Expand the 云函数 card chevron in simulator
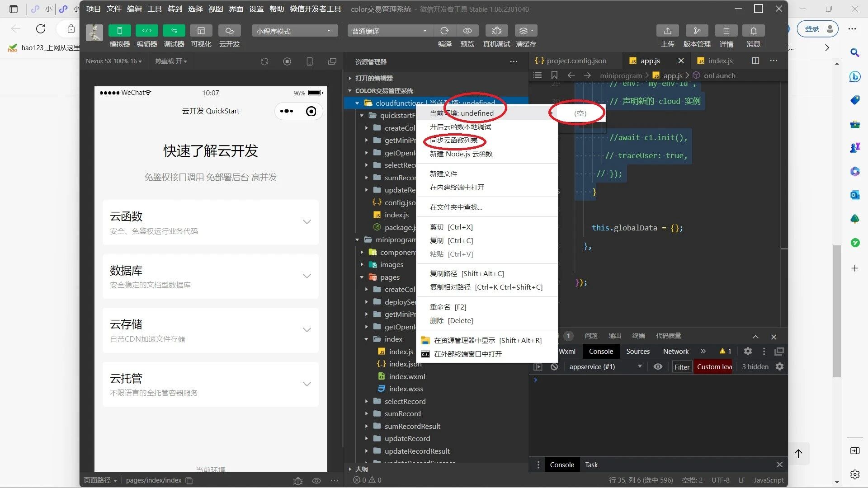Image resolution: width=868 pixels, height=488 pixels. (307, 222)
